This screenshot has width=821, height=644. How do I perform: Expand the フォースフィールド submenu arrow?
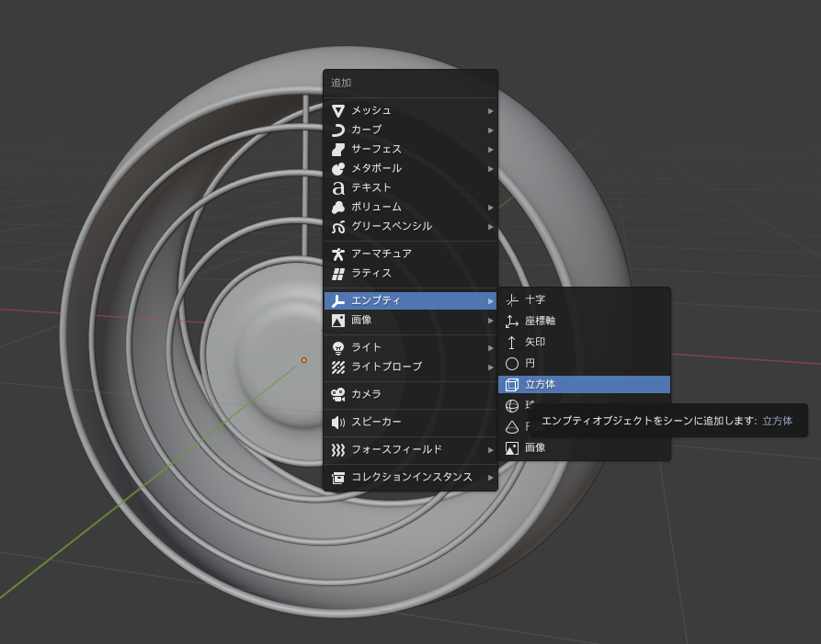click(491, 450)
